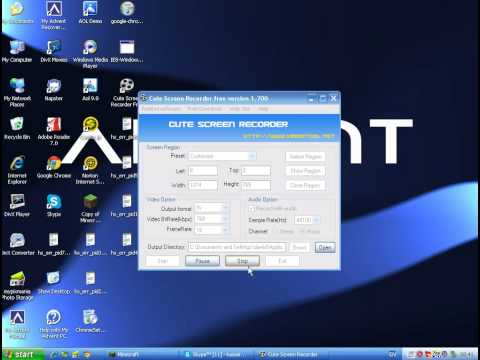Open the Norton Internet Security icon
Image resolution: width=480 pixels, height=360 pixels.
coord(90,170)
